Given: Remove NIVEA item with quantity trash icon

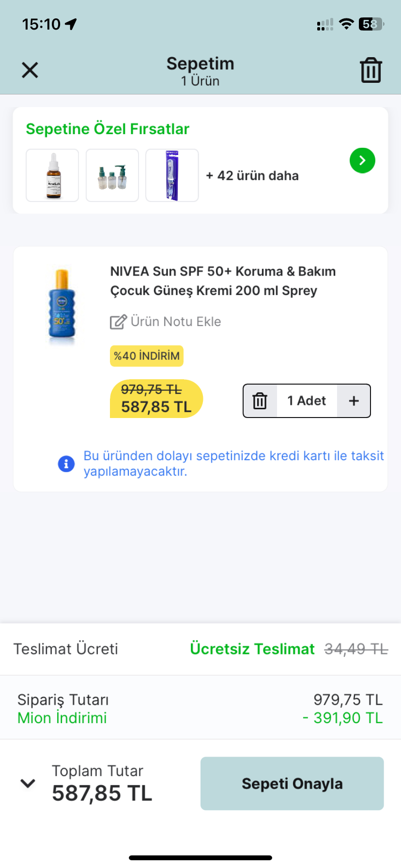Looking at the screenshot, I should click(x=260, y=401).
